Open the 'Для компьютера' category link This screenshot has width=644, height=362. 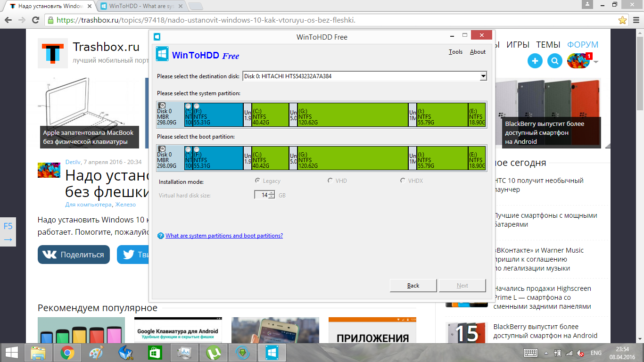[x=89, y=204]
